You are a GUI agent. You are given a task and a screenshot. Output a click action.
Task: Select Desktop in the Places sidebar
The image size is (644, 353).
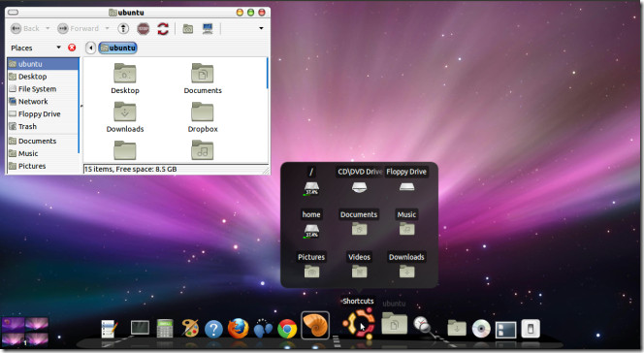point(43,77)
